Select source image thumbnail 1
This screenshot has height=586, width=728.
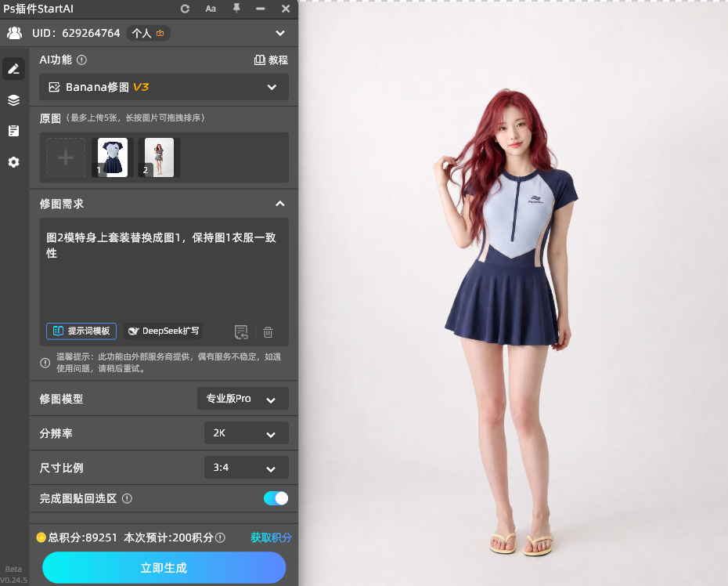(x=113, y=157)
